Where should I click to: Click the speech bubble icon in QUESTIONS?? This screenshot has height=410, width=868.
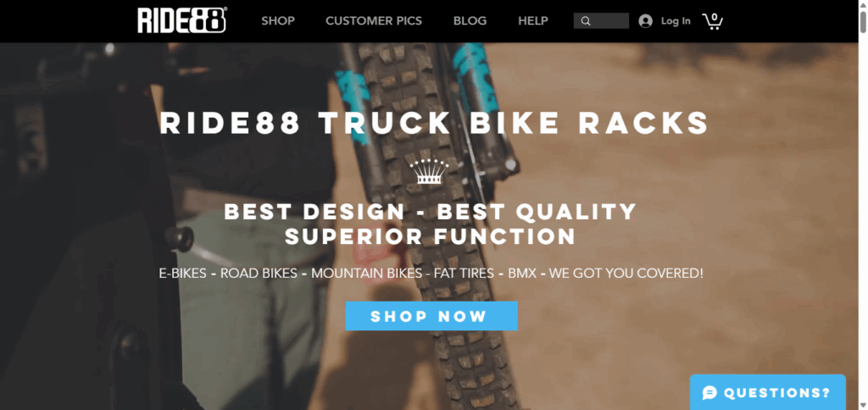[709, 393]
